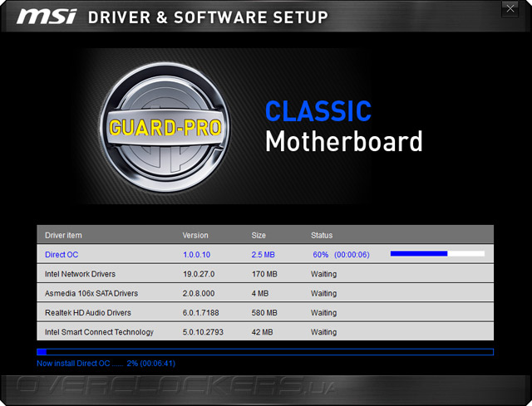Click 'Waiting' status of Realtek HD Audio
This screenshot has height=406, width=532.
[x=323, y=312]
